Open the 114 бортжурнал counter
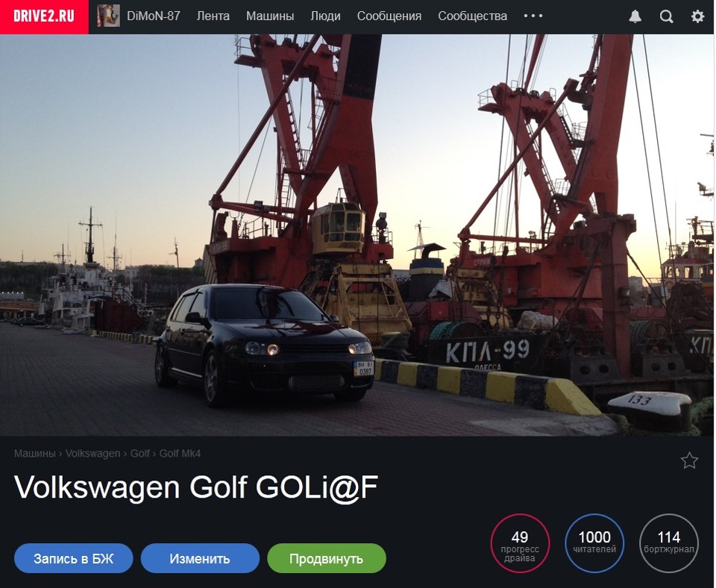Viewport: 716px width, 588px height. coord(668,543)
